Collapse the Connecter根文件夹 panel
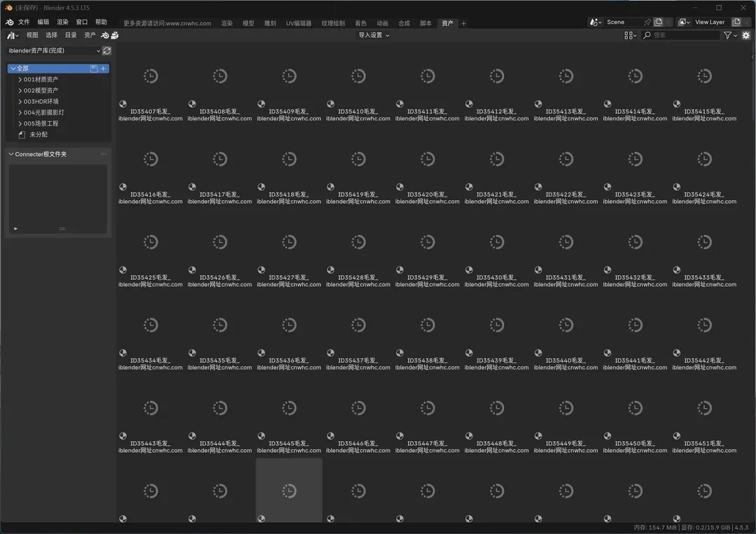756x534 pixels. pos(11,154)
